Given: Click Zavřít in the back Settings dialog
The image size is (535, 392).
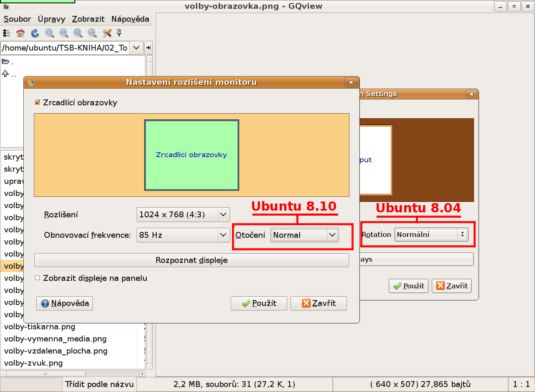Looking at the screenshot, I should [452, 286].
